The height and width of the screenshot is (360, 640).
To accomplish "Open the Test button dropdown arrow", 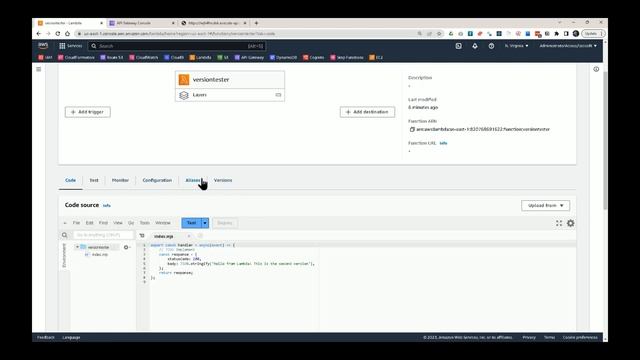I will coord(205,223).
